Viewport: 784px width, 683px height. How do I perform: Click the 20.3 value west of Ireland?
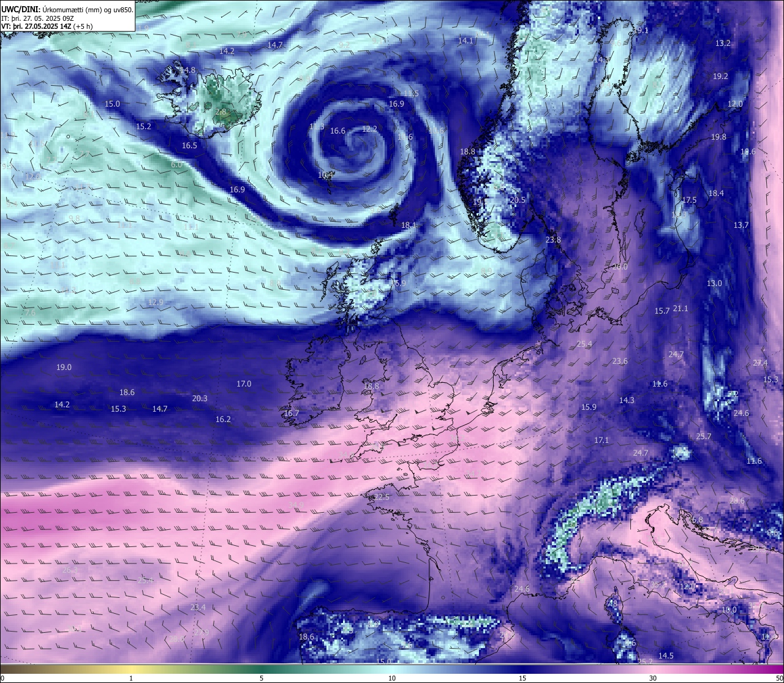tap(200, 399)
